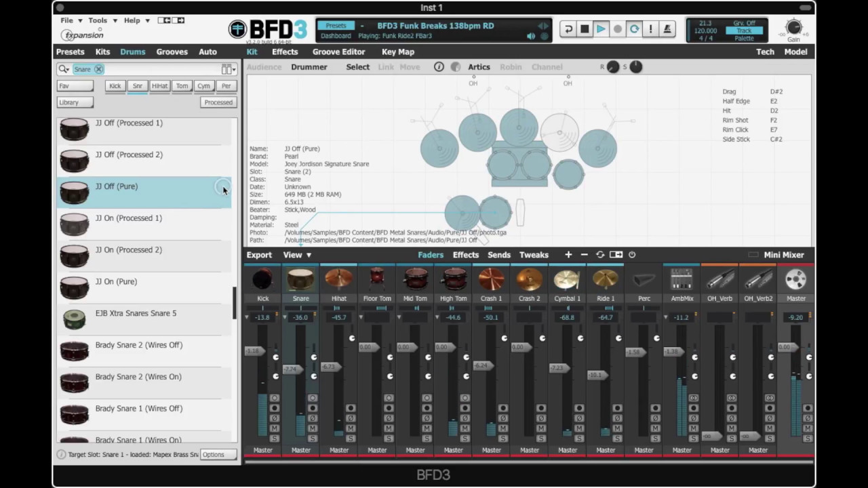Select the Ride 1 cymbal icon
The width and height of the screenshot is (868, 488).
point(606,279)
